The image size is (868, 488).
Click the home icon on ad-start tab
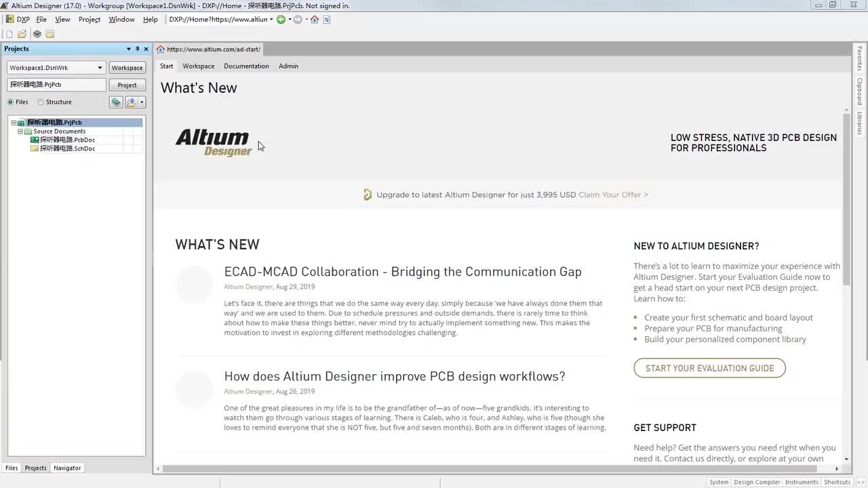pyautogui.click(x=160, y=49)
